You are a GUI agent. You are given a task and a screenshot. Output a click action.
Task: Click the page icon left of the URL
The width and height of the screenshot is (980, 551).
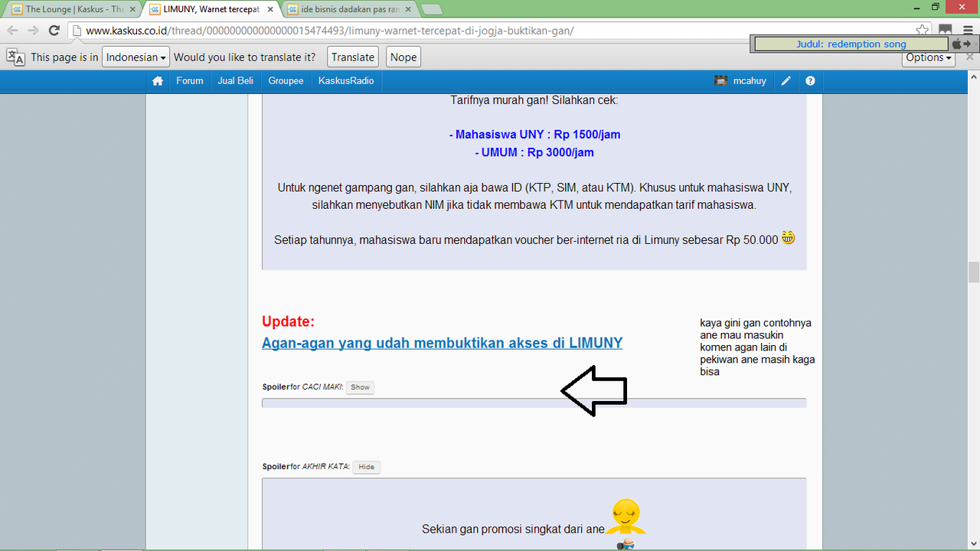coord(77,31)
